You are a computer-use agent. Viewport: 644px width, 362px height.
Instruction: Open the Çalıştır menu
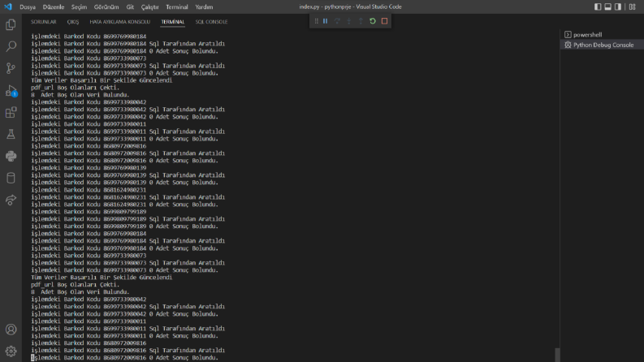pyautogui.click(x=150, y=7)
